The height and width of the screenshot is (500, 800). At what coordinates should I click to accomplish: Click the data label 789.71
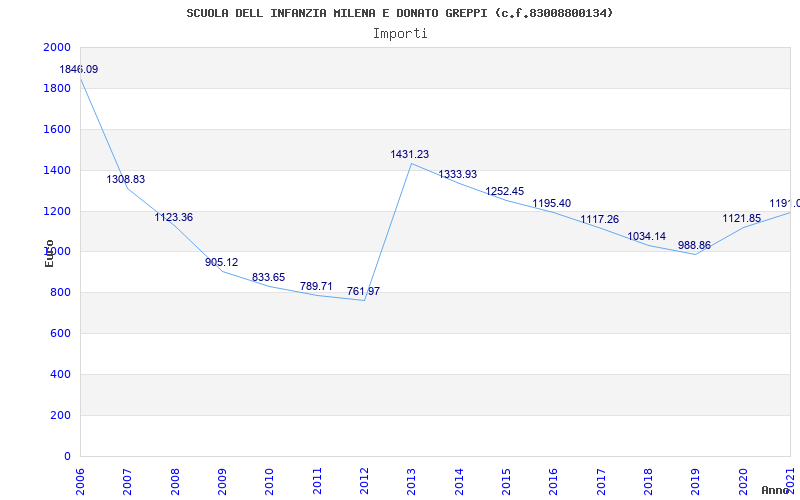[x=316, y=286]
